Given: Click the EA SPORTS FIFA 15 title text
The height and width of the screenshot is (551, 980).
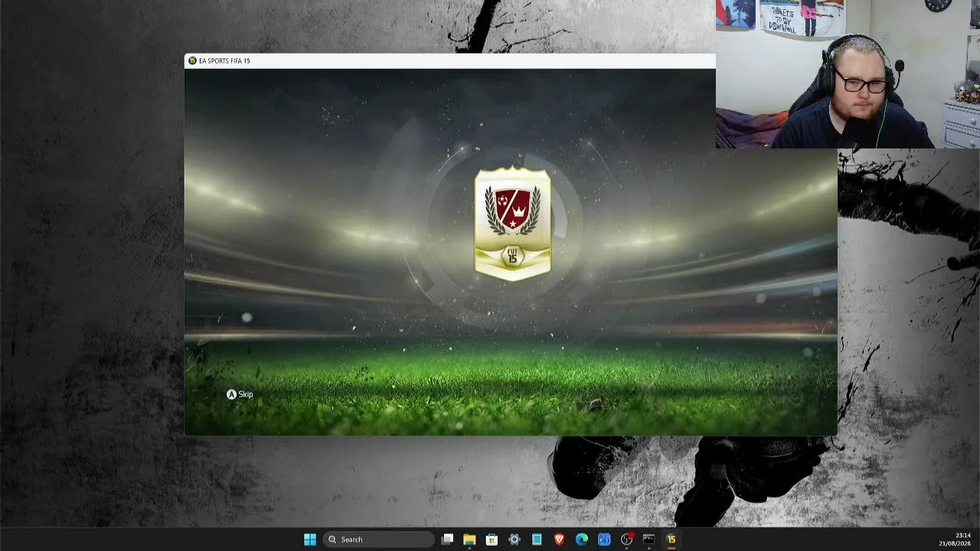Looking at the screenshot, I should (x=224, y=60).
